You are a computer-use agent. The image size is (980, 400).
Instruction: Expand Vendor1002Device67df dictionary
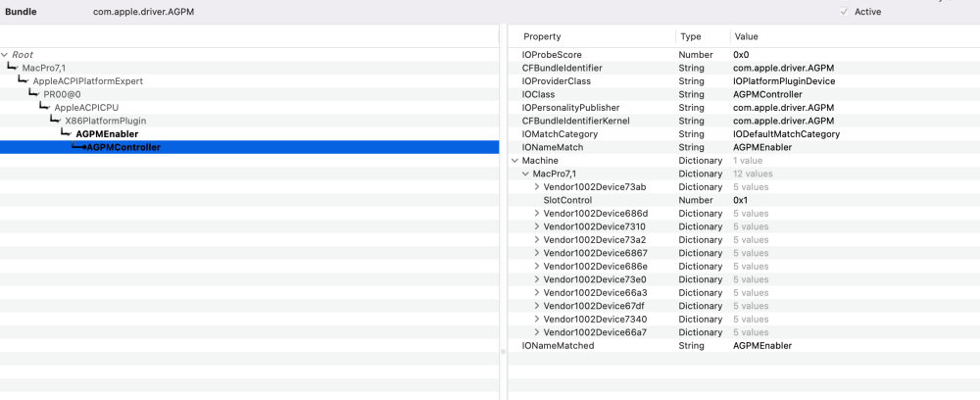tap(536, 306)
